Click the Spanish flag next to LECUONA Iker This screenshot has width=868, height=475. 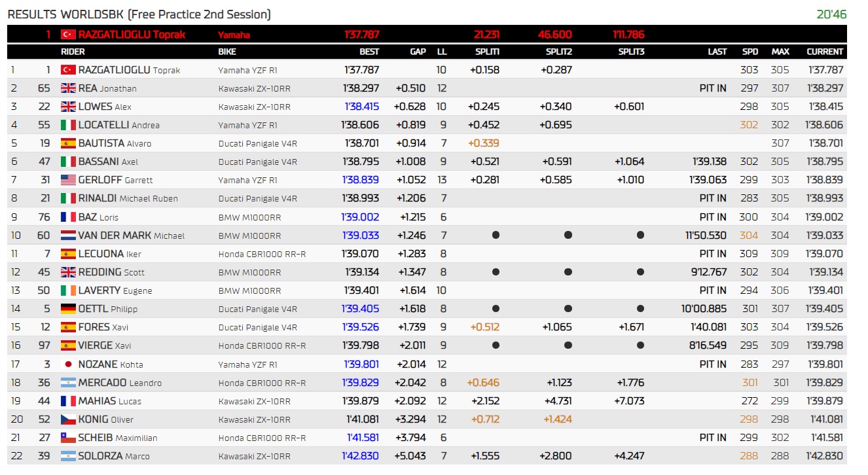68,254
